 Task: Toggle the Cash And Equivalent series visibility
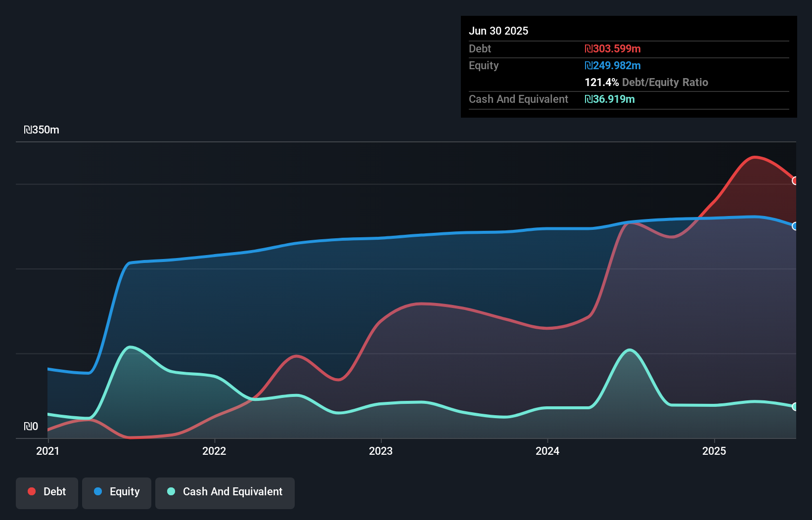tap(225, 491)
